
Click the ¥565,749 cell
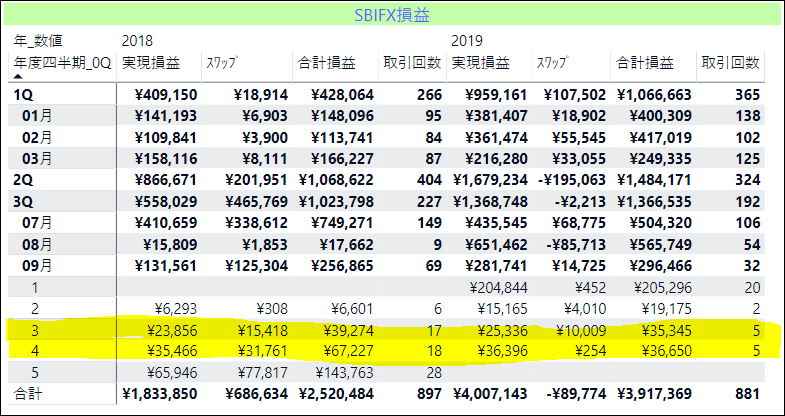coord(660,244)
